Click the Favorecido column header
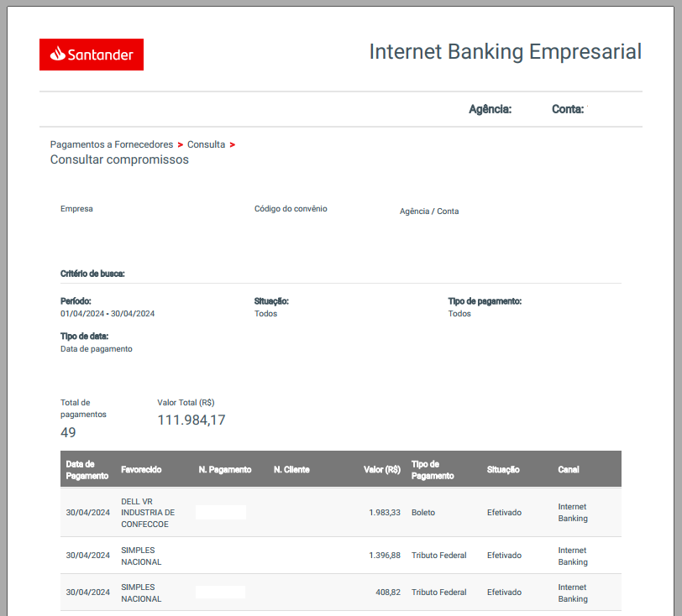The image size is (682, 616). pos(141,469)
